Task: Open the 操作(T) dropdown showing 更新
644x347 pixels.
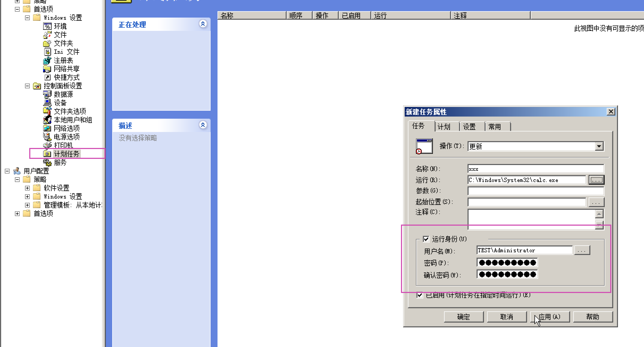Action: [x=599, y=146]
